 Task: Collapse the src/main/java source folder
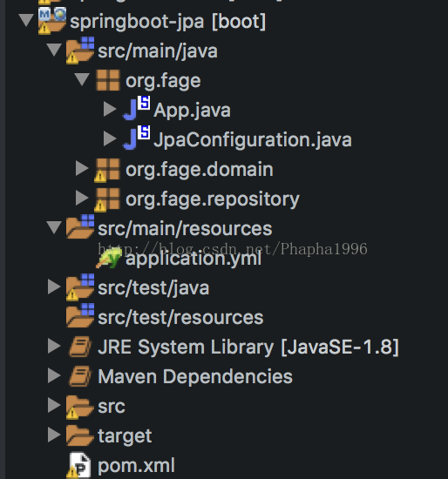[54, 50]
